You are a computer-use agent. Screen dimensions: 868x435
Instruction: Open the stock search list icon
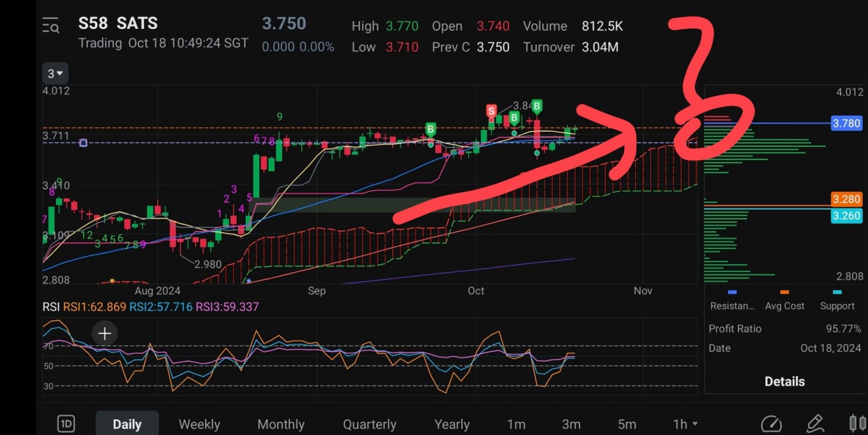point(51,26)
